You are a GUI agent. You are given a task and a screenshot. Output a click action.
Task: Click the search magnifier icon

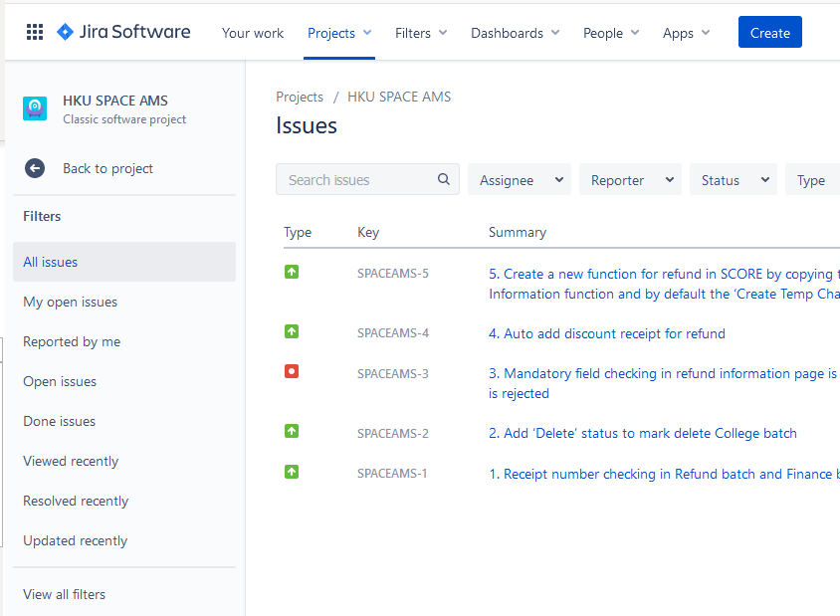(x=444, y=179)
